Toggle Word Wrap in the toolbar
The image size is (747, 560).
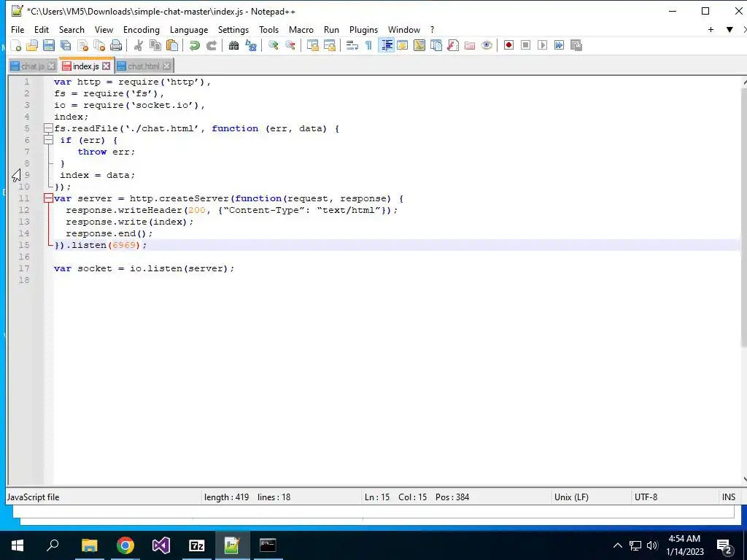[x=352, y=45]
